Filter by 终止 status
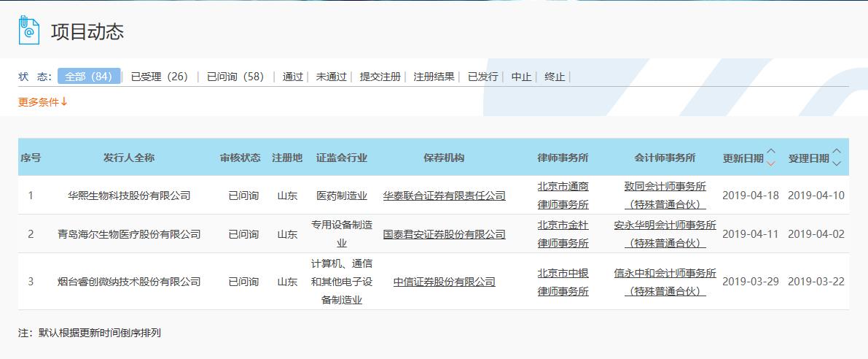 point(555,77)
